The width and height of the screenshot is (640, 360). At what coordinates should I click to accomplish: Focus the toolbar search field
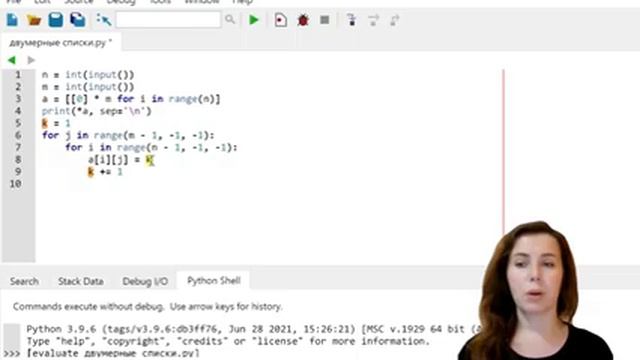pyautogui.click(x=168, y=20)
